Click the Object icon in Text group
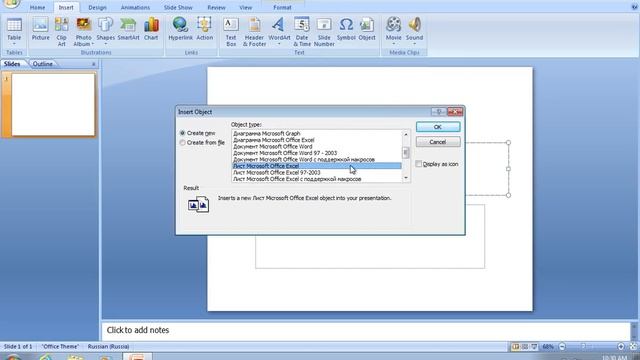This screenshot has height=360, width=640. click(x=367, y=25)
